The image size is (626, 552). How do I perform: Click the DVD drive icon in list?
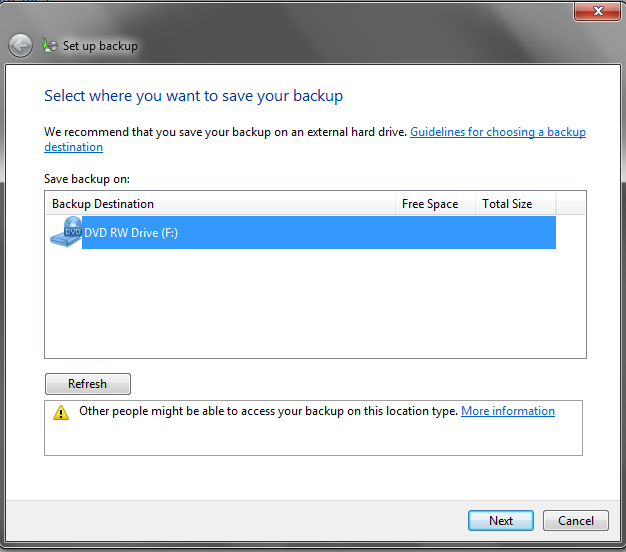click(65, 232)
